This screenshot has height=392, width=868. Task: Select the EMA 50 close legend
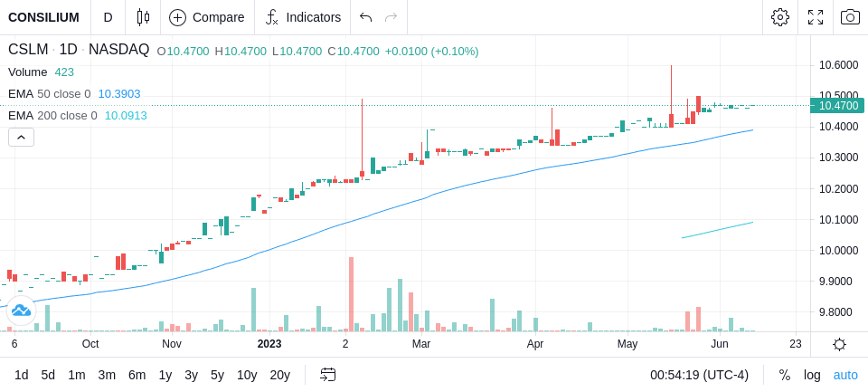point(49,94)
